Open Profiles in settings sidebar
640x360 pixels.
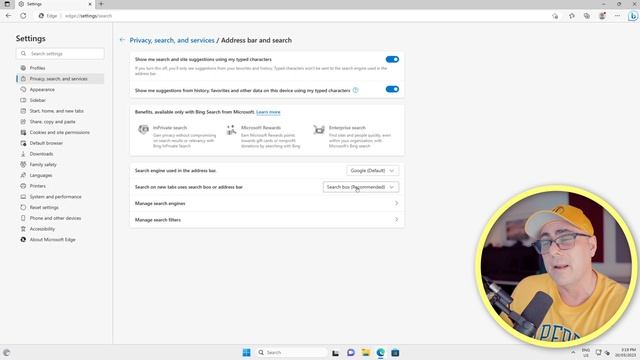coord(60,68)
